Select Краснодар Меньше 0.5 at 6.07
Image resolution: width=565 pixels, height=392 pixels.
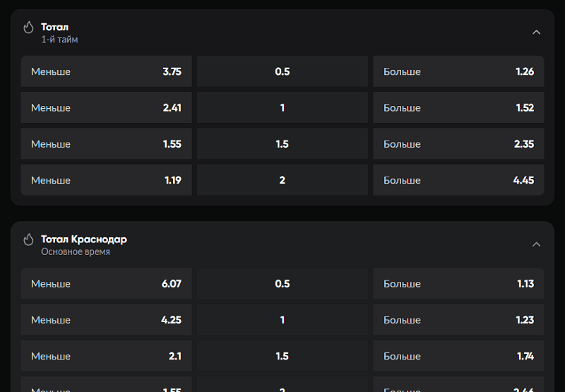pos(106,284)
